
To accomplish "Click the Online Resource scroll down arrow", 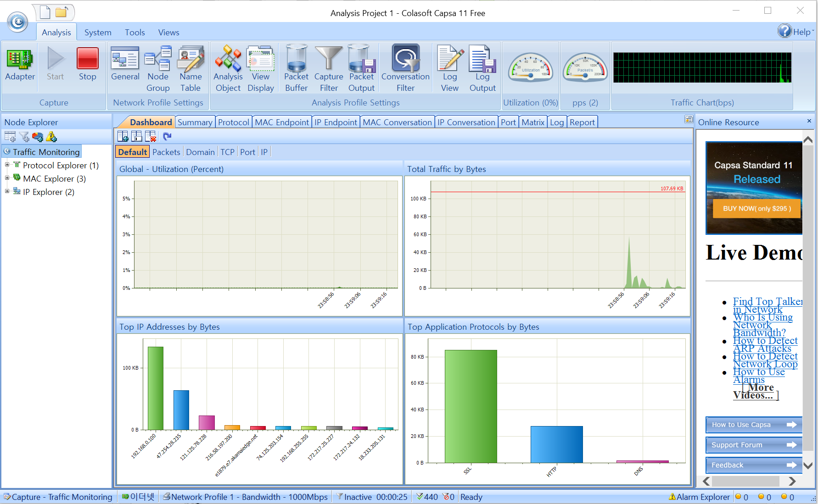I will (x=808, y=465).
